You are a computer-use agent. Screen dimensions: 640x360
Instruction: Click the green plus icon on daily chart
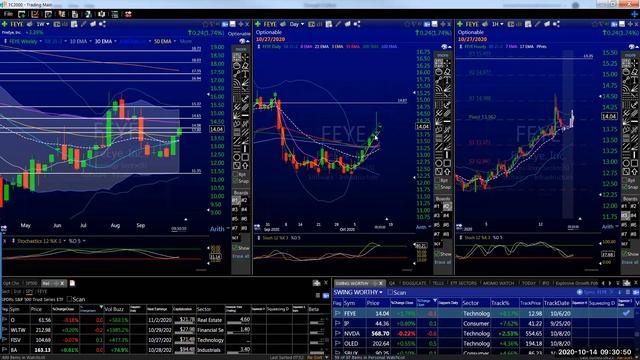coord(258,24)
